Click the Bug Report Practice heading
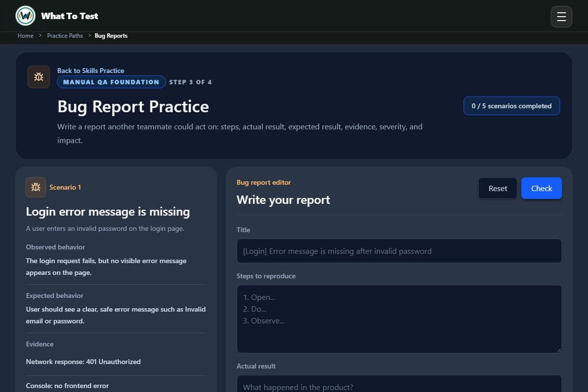The height and width of the screenshot is (392, 588). coord(133,106)
